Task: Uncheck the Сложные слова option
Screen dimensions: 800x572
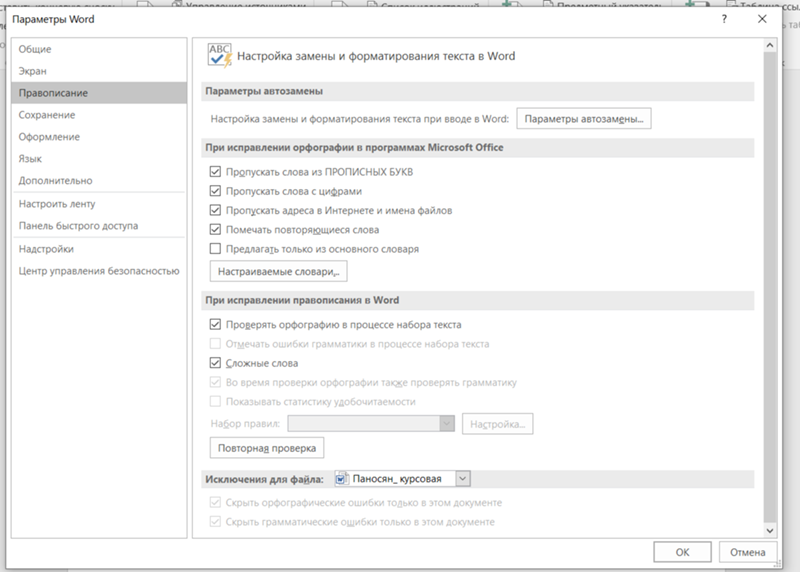Action: 215,363
